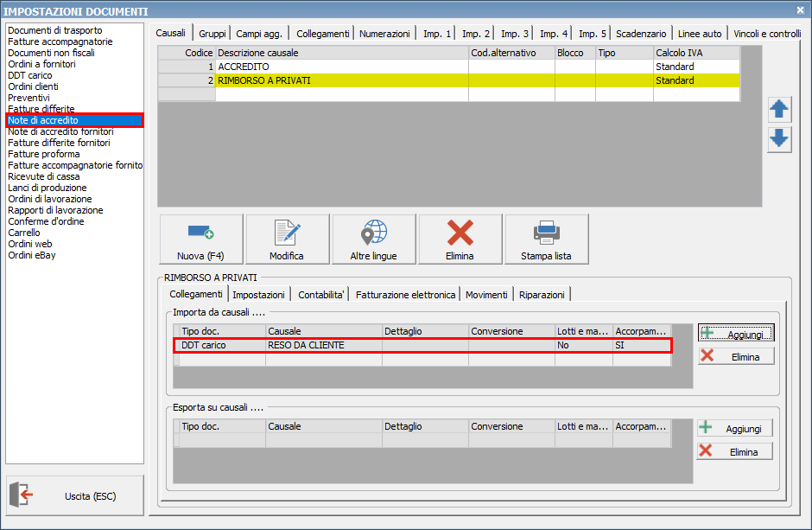Viewport: 812px width, 530px height.
Task: Select Fatture accompagnatorie fornito entry
Action: (x=75, y=165)
